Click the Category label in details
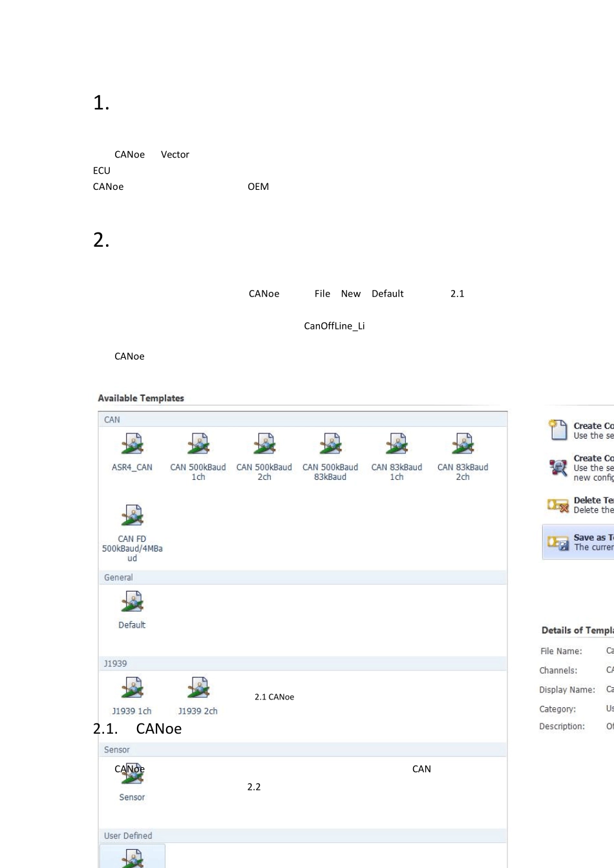 point(557,709)
